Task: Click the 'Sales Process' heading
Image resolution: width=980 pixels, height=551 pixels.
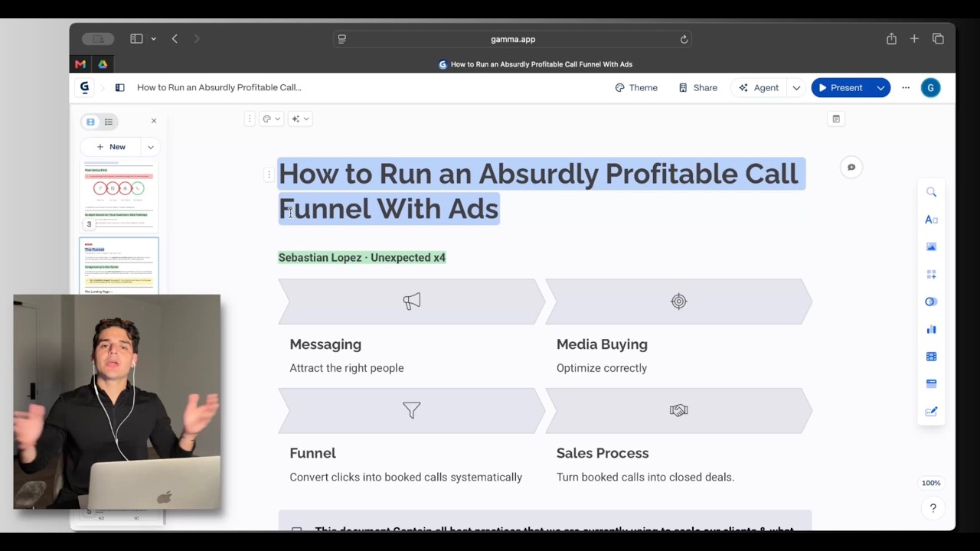Action: [603, 453]
